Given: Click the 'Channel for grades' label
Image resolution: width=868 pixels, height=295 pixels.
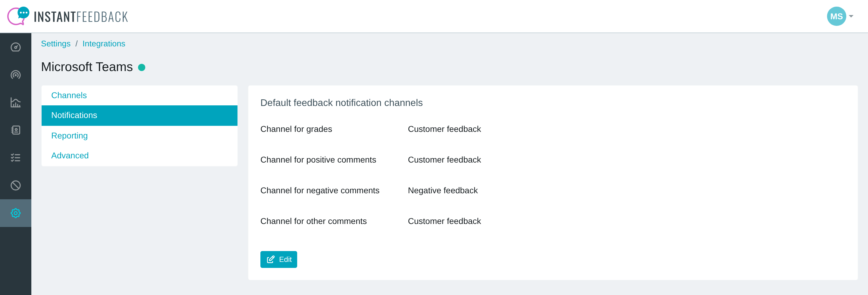Looking at the screenshot, I should pos(296,129).
